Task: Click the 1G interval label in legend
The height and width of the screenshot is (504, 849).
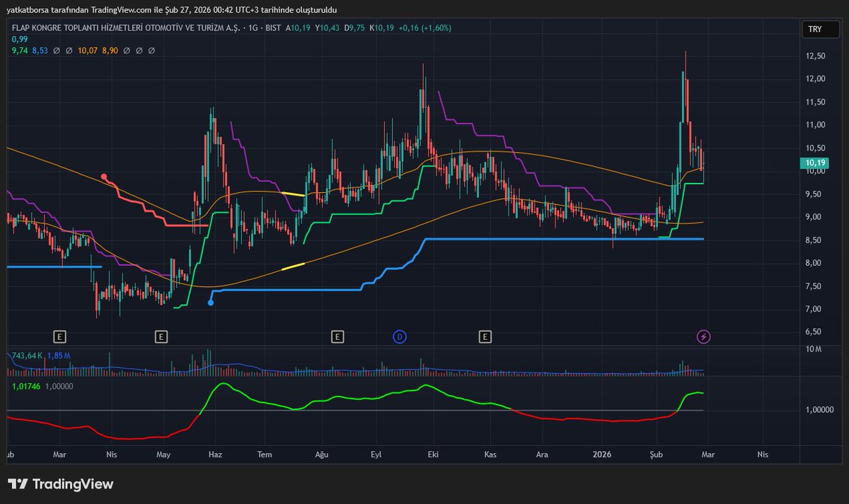Action: tap(253, 28)
